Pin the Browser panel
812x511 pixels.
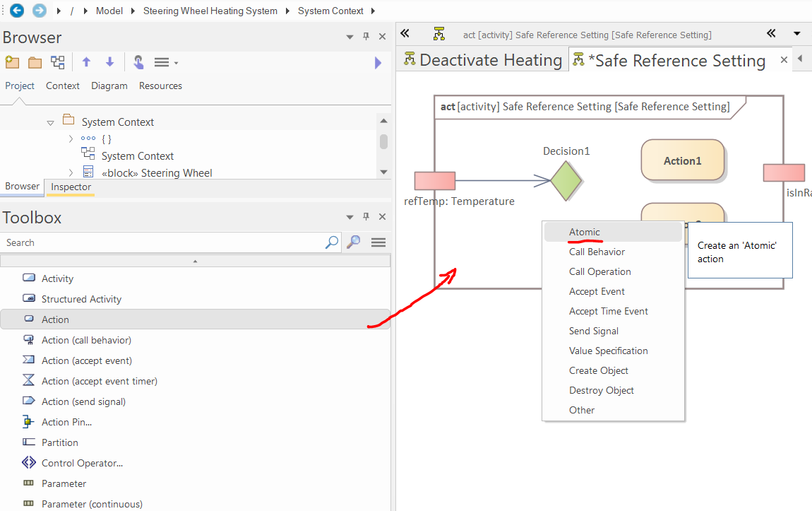pos(366,37)
